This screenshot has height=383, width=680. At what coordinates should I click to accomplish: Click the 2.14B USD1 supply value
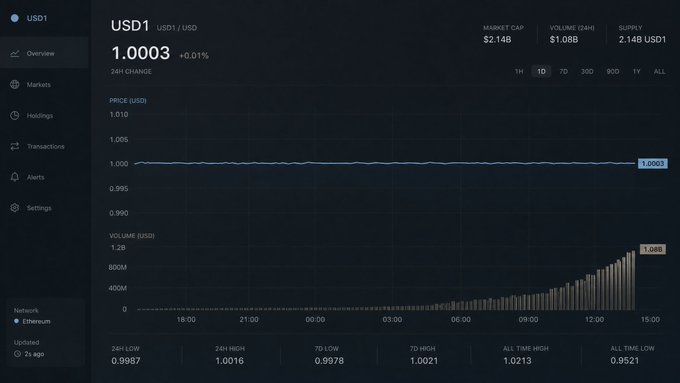642,39
